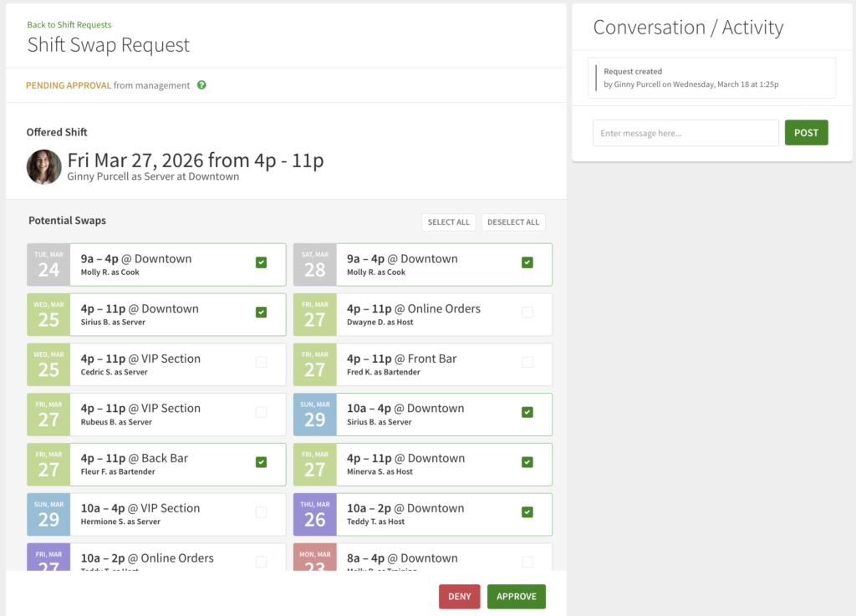Click the Tue Mar 24 date badge
Image resolution: width=856 pixels, height=616 pixels.
(x=48, y=264)
